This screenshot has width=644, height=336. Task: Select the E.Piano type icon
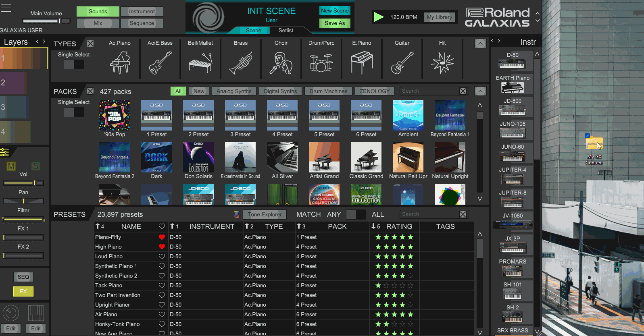[x=362, y=63]
